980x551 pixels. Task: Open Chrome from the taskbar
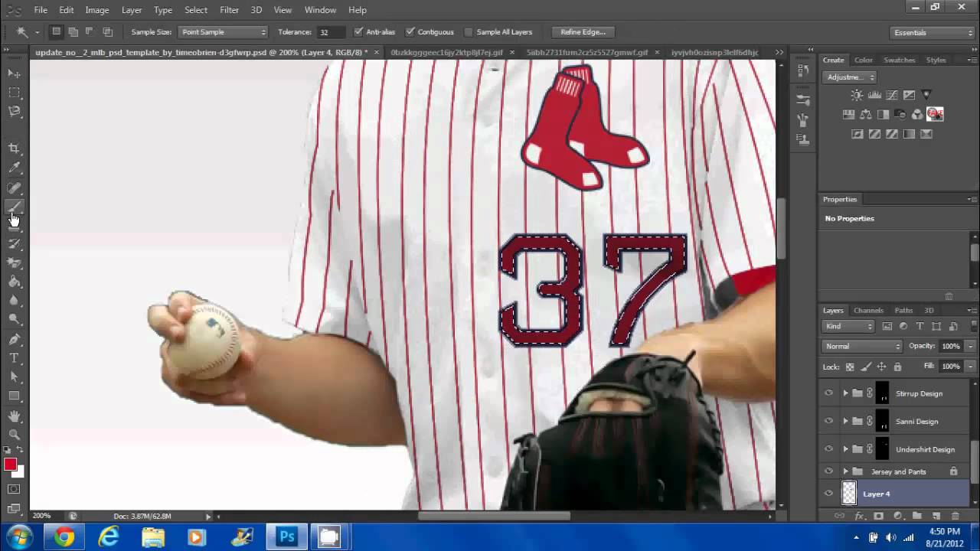pyautogui.click(x=64, y=536)
